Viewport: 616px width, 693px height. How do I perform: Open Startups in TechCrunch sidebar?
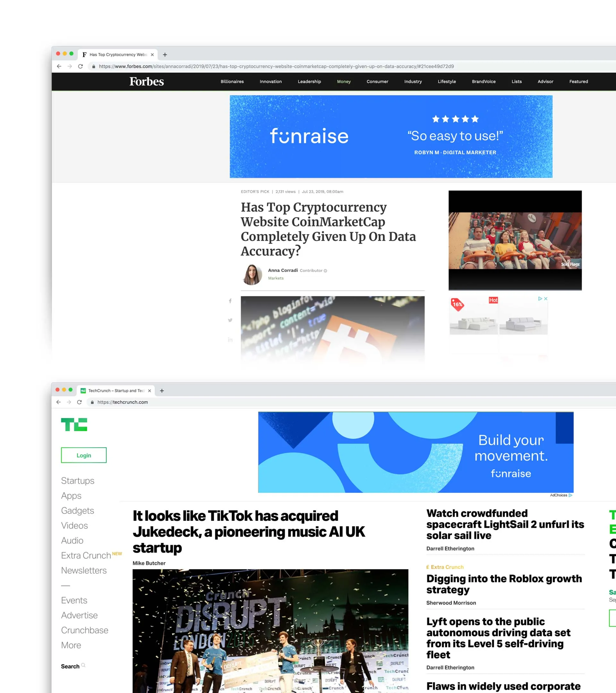(78, 481)
